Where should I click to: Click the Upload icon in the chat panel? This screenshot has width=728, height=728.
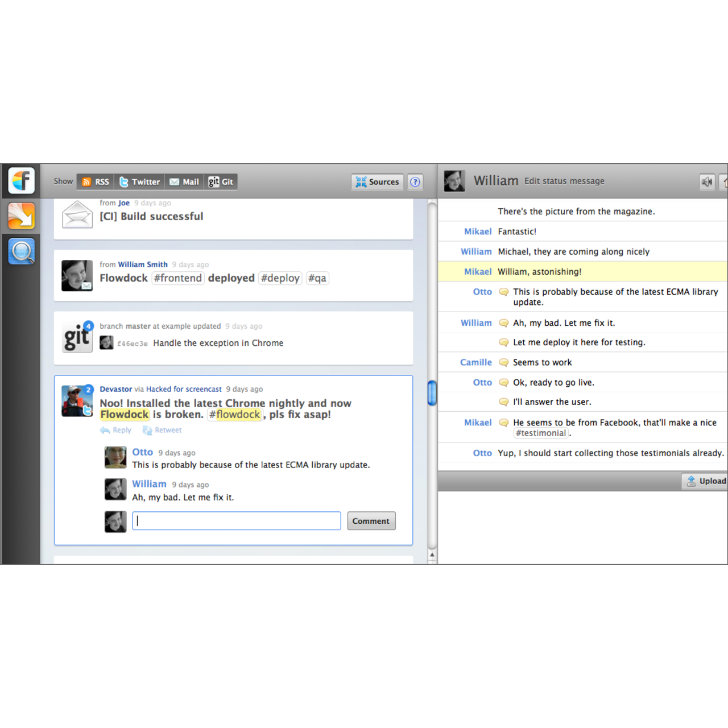pyautogui.click(x=690, y=481)
